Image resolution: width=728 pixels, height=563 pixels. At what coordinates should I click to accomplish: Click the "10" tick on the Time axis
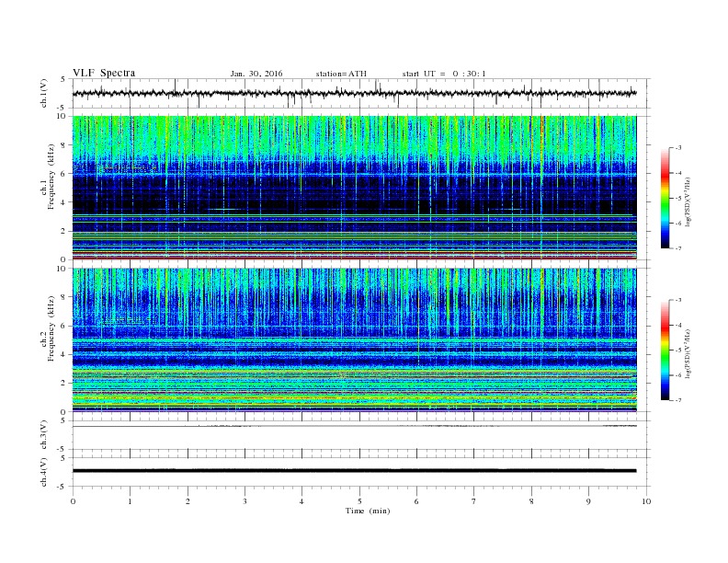tap(646, 501)
